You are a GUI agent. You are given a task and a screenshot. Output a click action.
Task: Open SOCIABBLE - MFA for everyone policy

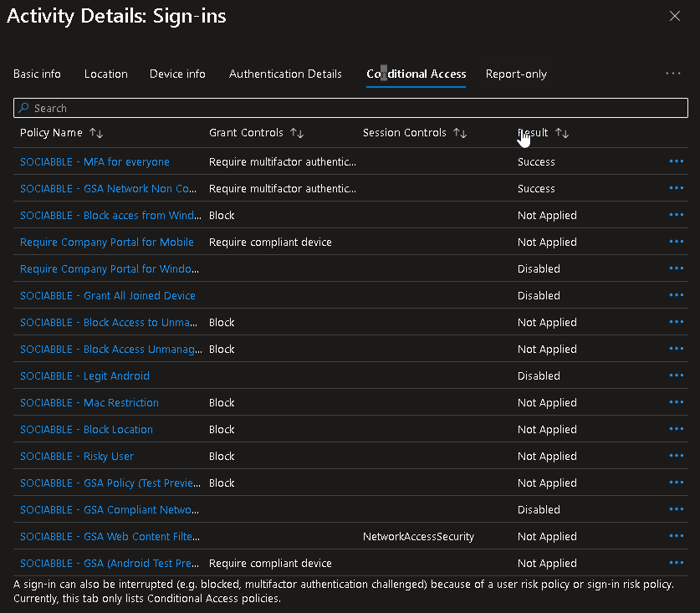(x=95, y=161)
